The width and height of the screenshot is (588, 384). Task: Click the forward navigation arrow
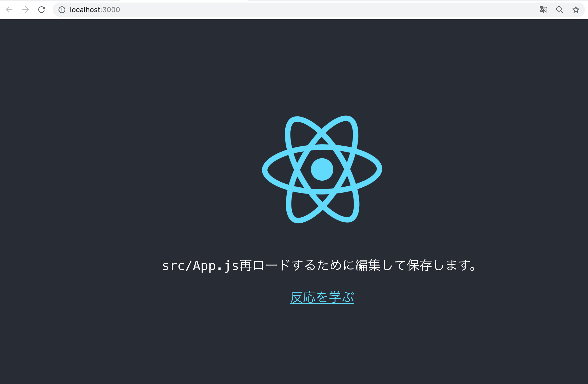tap(25, 10)
